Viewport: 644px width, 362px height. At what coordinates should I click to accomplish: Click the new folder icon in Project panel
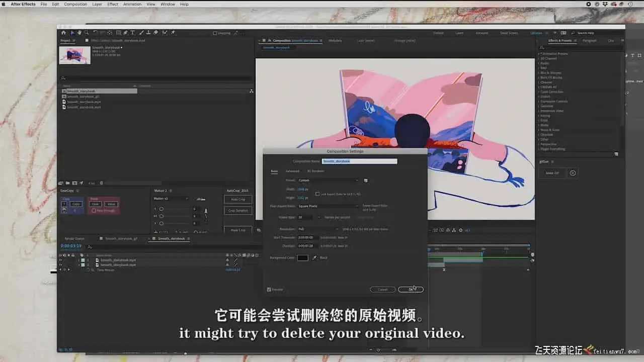pos(68,183)
